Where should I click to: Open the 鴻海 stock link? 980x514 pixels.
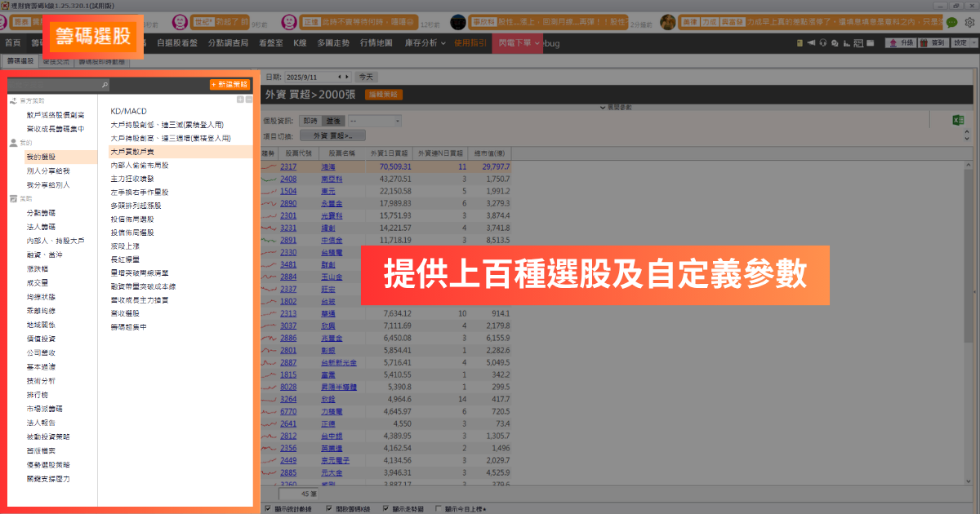(x=330, y=166)
